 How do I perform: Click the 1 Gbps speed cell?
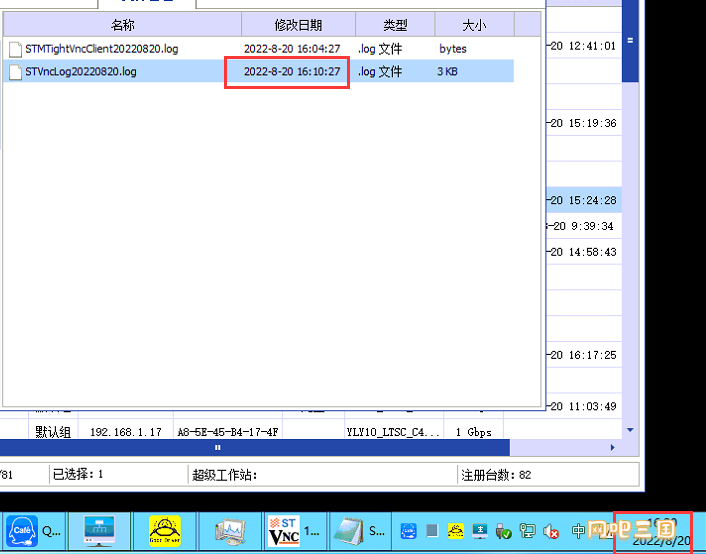[473, 432]
